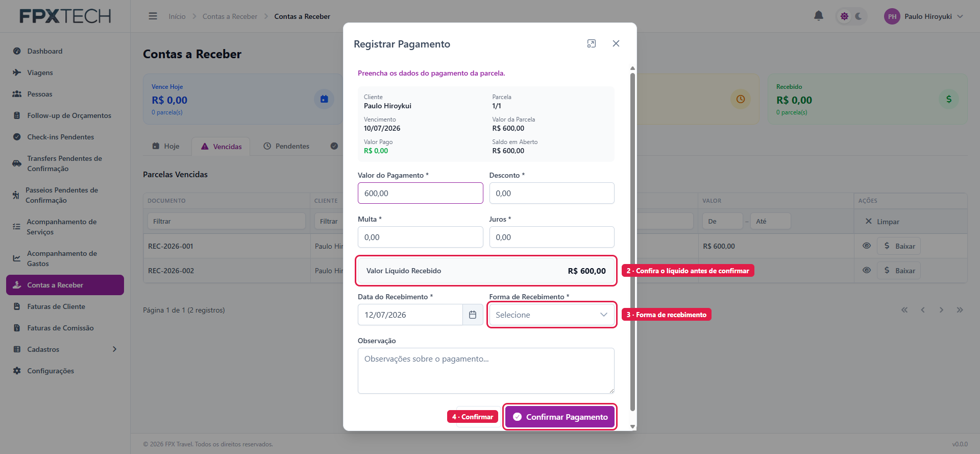Viewport: 980px width, 454px height.
Task: Maximize the Registrar Pagamento dialog
Action: pos(592,43)
